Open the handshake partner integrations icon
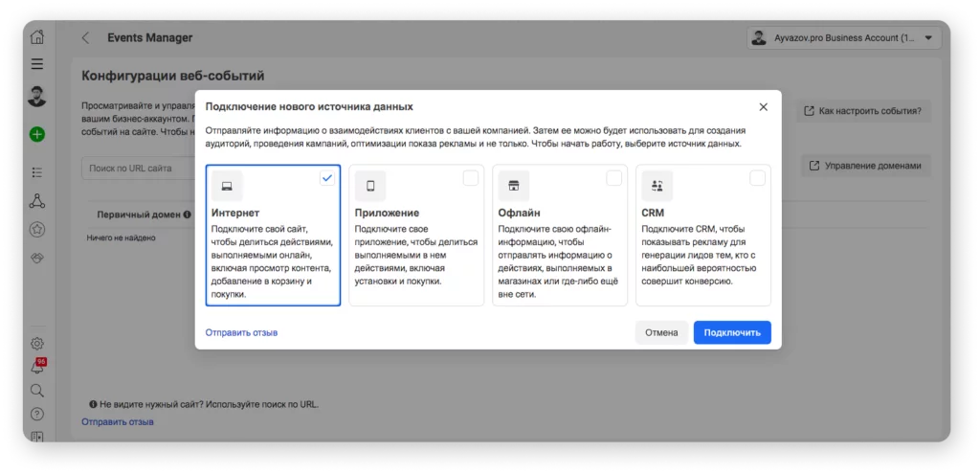Image resolution: width=980 pixels, height=474 pixels. point(37,259)
